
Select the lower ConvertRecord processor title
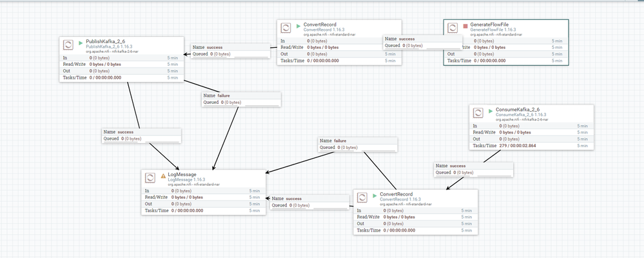pos(396,194)
